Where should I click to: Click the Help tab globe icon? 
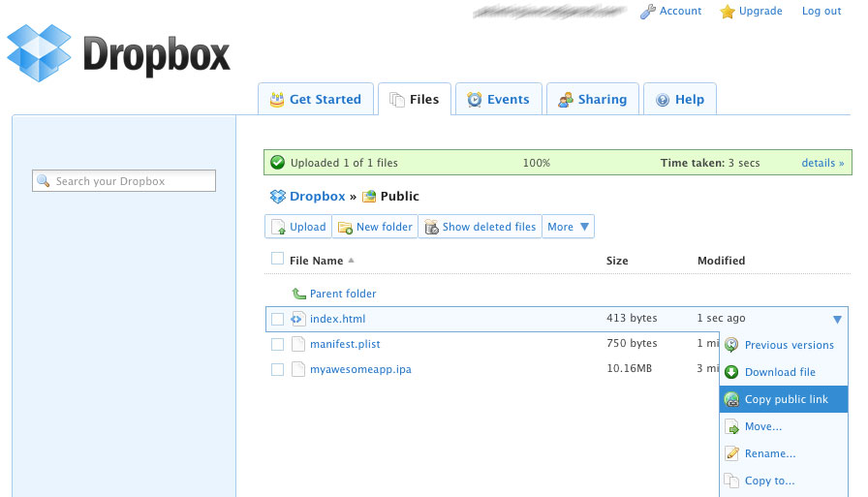(663, 100)
